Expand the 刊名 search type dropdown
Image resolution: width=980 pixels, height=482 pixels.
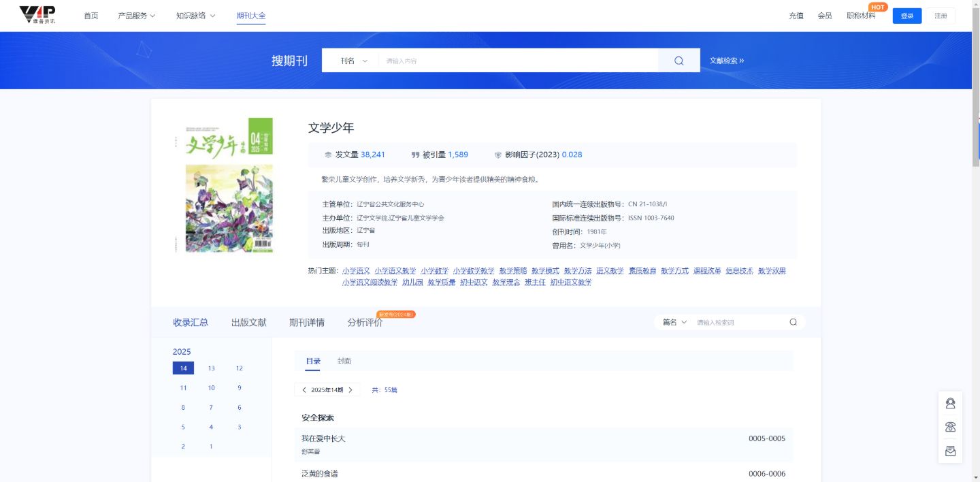tap(354, 61)
